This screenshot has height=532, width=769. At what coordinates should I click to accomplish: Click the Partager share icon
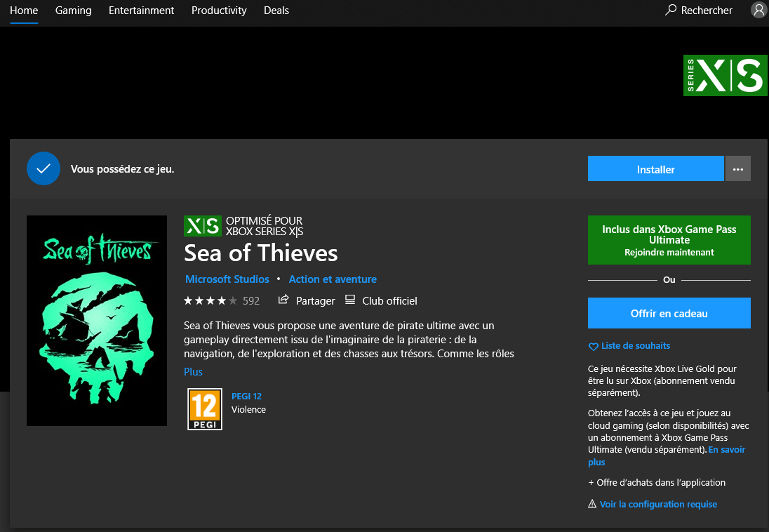(283, 300)
